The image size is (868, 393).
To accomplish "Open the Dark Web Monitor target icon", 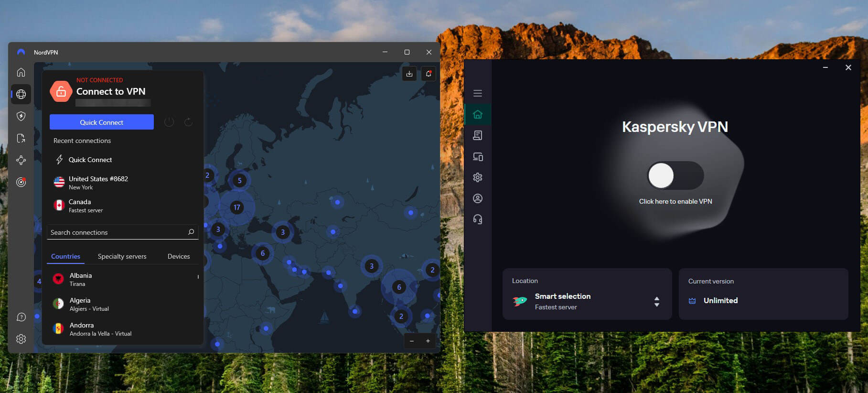I will pyautogui.click(x=21, y=182).
